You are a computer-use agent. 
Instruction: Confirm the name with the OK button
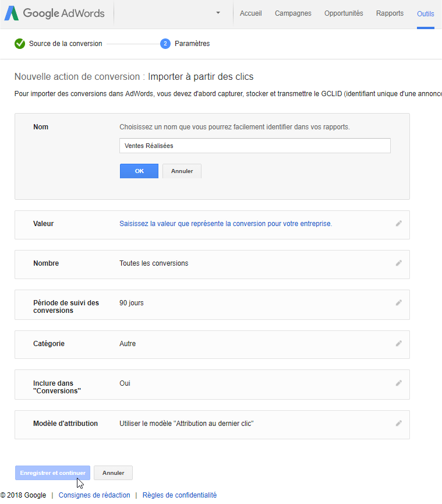click(x=139, y=171)
